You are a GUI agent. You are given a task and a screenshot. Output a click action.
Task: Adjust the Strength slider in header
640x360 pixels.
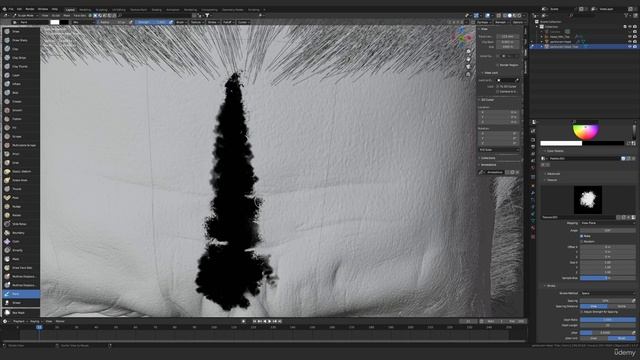pyautogui.click(x=151, y=22)
